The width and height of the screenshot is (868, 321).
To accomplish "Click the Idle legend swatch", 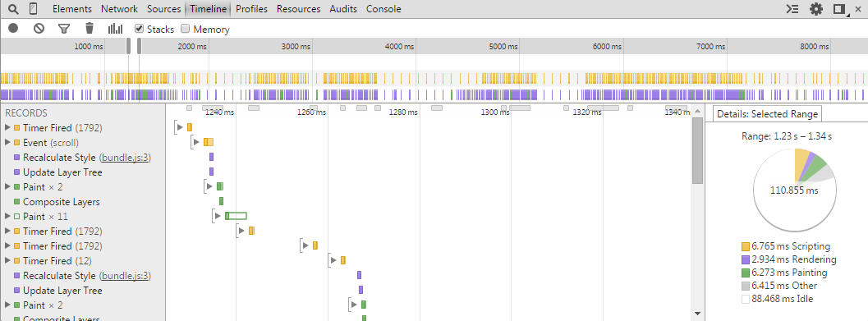I will [x=746, y=299].
